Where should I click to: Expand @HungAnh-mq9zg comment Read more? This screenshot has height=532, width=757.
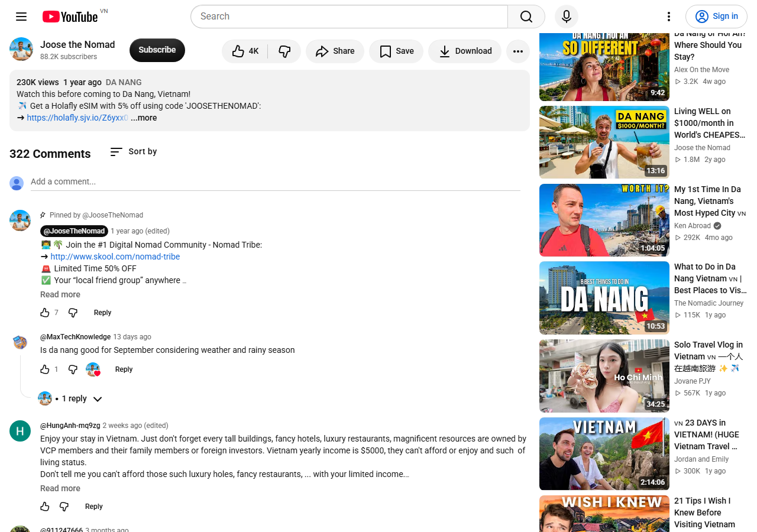point(60,488)
